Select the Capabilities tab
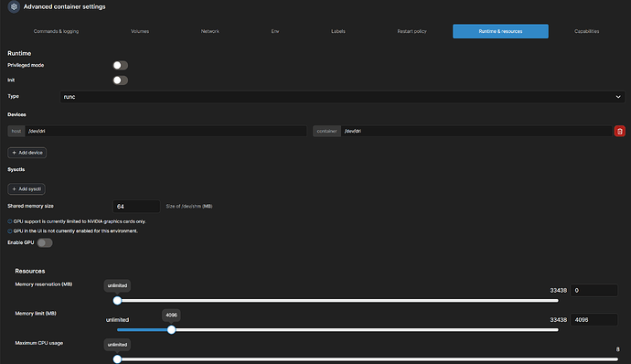Image resolution: width=631 pixels, height=364 pixels. [x=587, y=31]
